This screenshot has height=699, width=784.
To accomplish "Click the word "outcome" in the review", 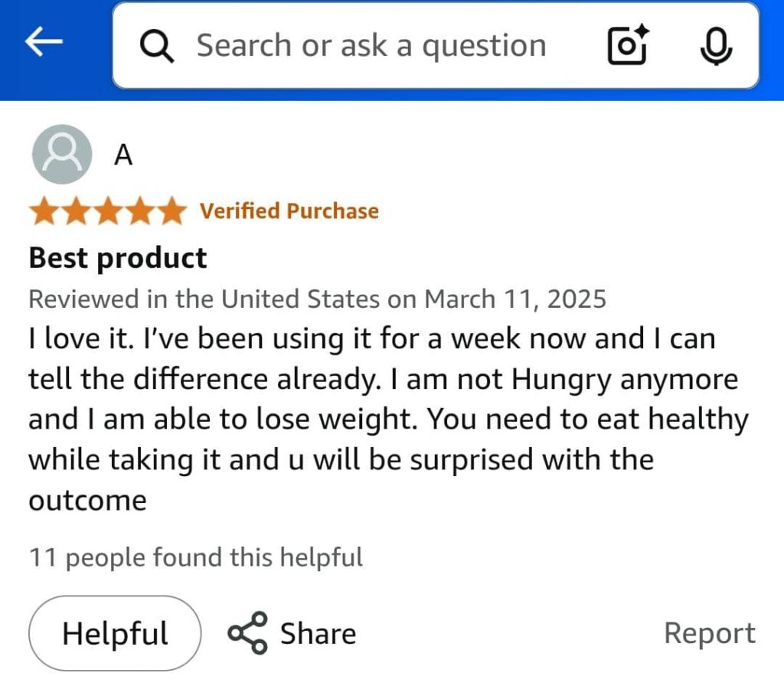I will coord(87,501).
